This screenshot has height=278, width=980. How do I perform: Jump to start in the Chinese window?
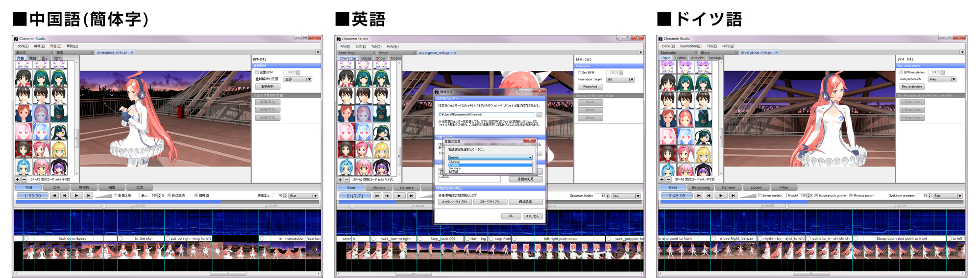pyautogui.click(x=54, y=196)
